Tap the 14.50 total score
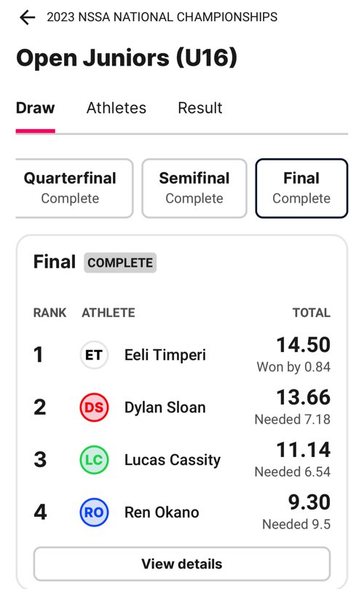 pos(304,345)
